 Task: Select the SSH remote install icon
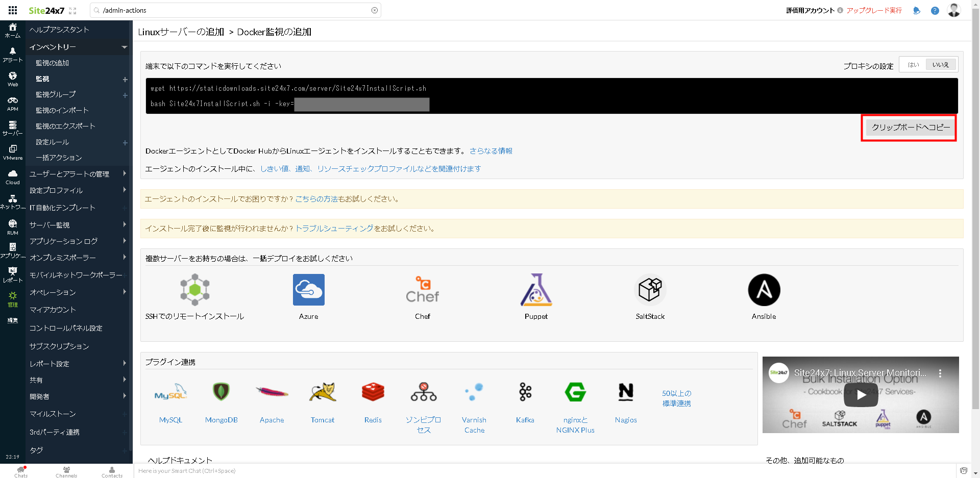(x=194, y=290)
